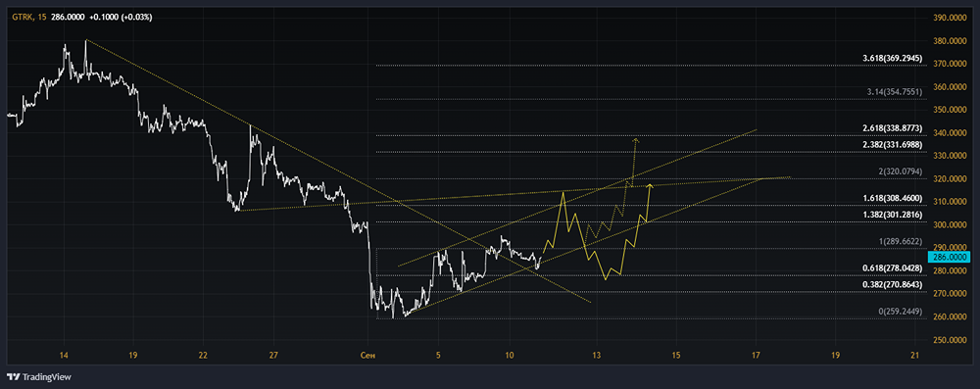Screen dimensions: 980x389
Task: Click date label 15 on time axis
Action: tap(675, 356)
